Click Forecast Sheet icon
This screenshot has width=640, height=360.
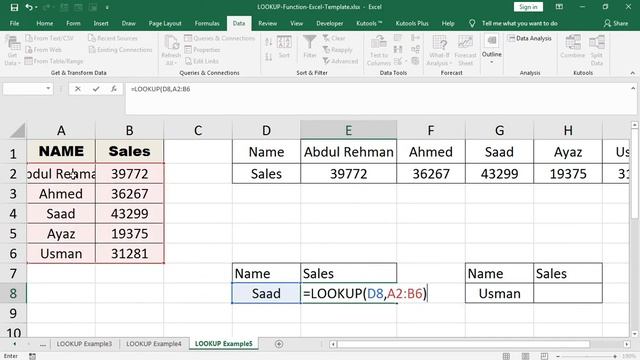coord(465,51)
